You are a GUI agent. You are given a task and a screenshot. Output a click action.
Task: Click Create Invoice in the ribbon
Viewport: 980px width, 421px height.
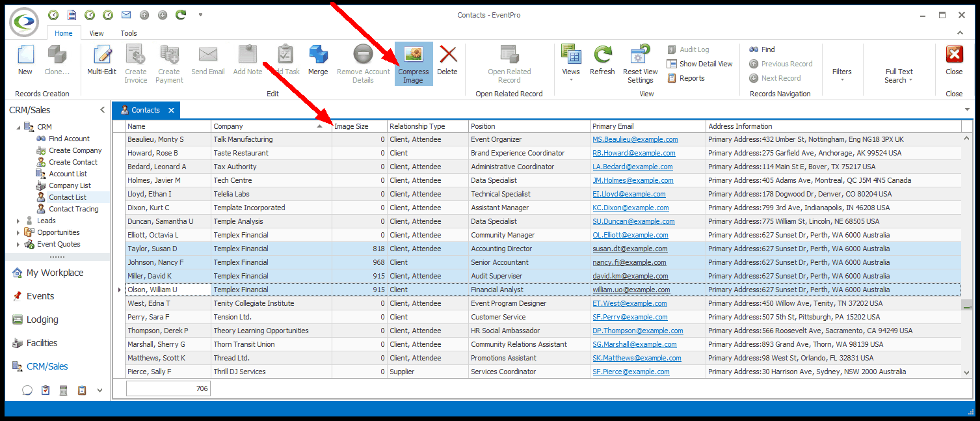[136, 64]
